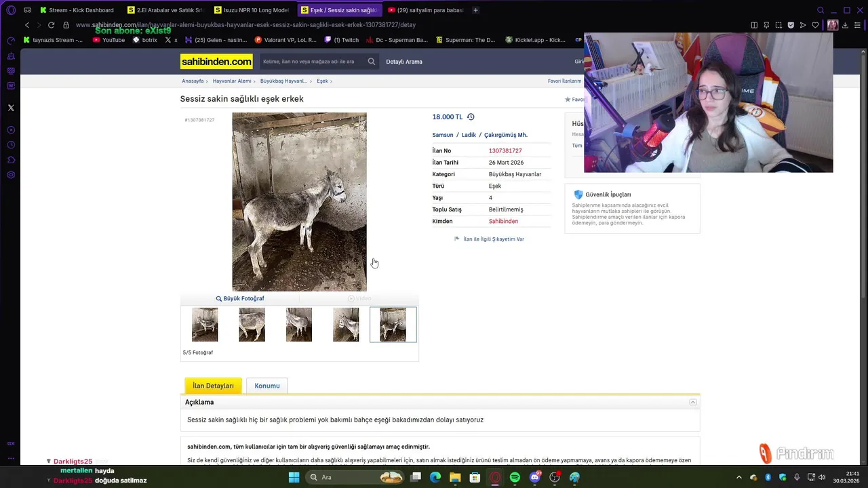
Task: Click the search magnifier on sahibinden search box
Action: (372, 62)
